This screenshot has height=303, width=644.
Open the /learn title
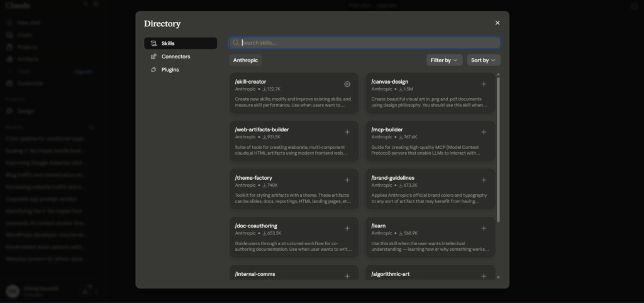[378, 226]
